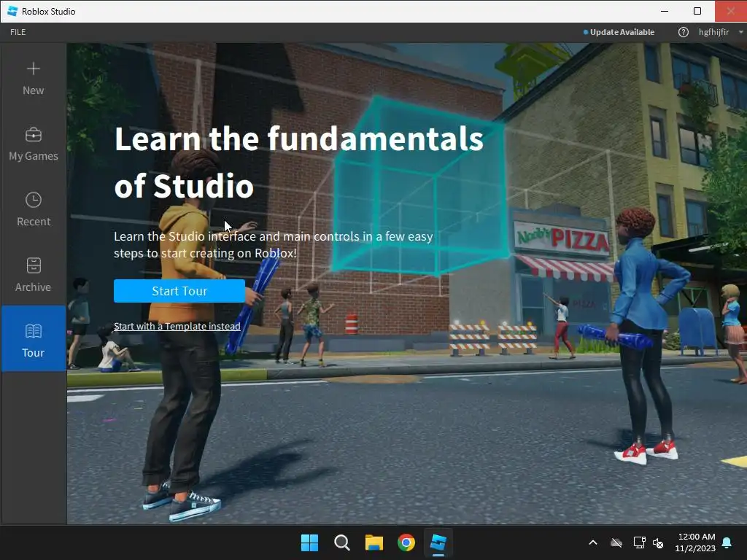Click the muted volume tray icon

coord(659,542)
